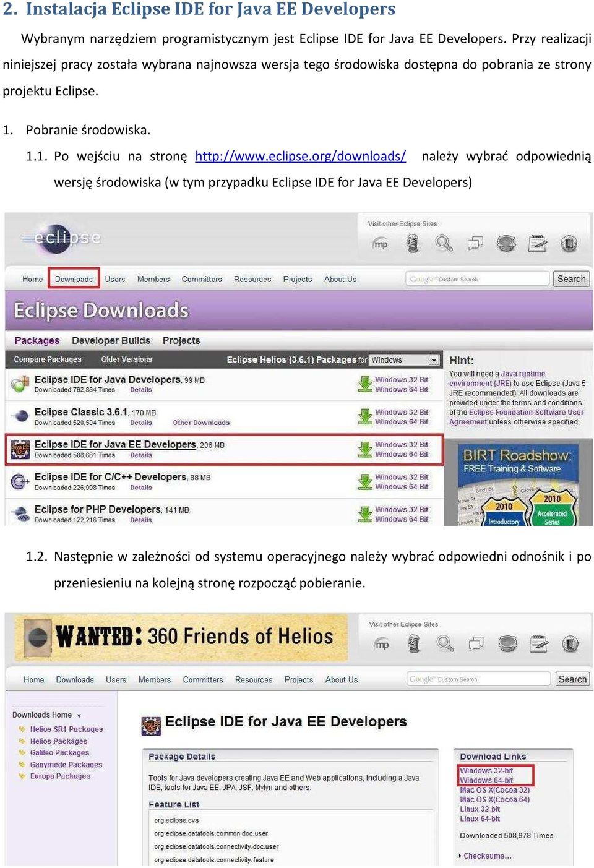The width and height of the screenshot is (594, 868).
Task: Click the Linux 64-bit download link
Action: click(480, 819)
